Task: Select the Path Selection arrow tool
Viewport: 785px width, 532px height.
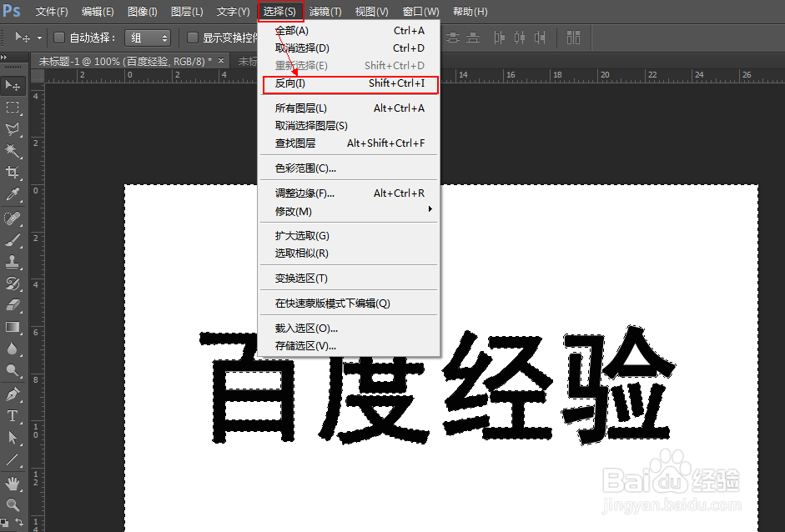Action: 13,438
